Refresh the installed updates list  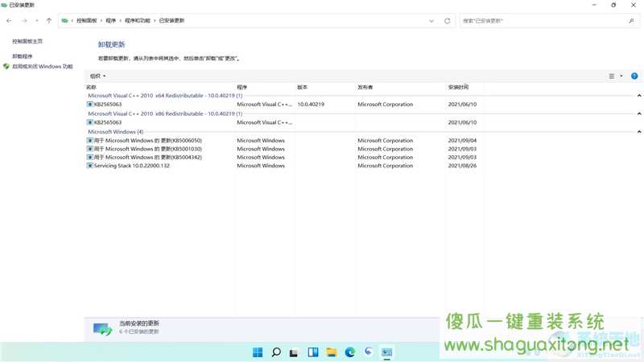448,21
